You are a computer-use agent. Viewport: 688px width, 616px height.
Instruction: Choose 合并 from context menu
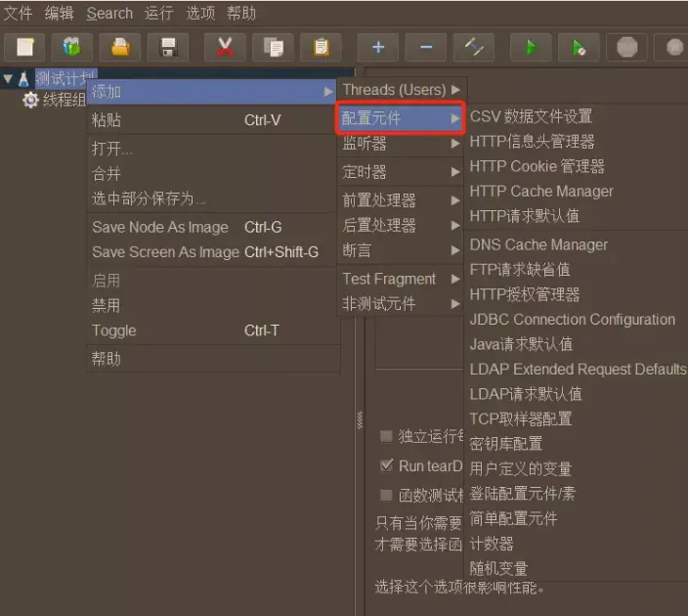coord(212,173)
